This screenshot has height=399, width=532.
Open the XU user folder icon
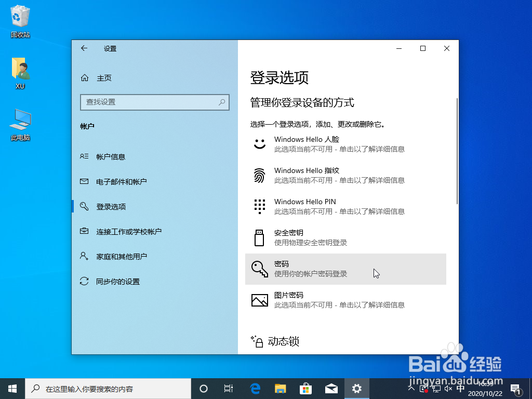(20, 73)
